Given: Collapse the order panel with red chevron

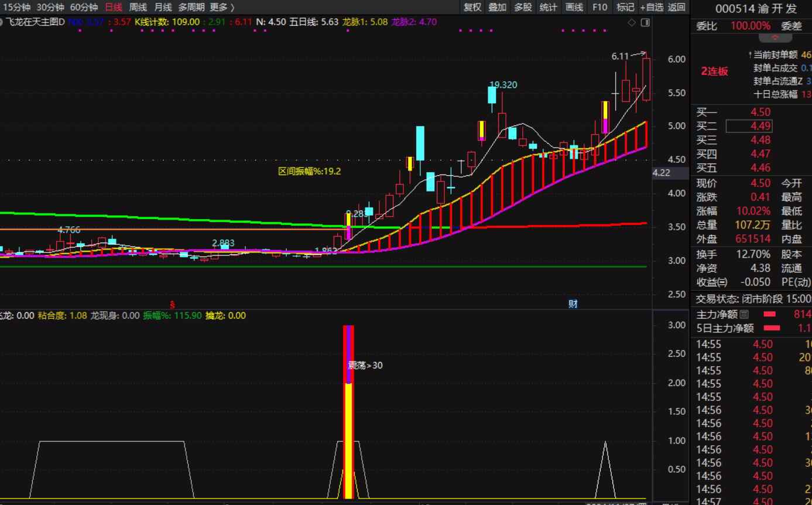Looking at the screenshot, I should pos(775,38).
